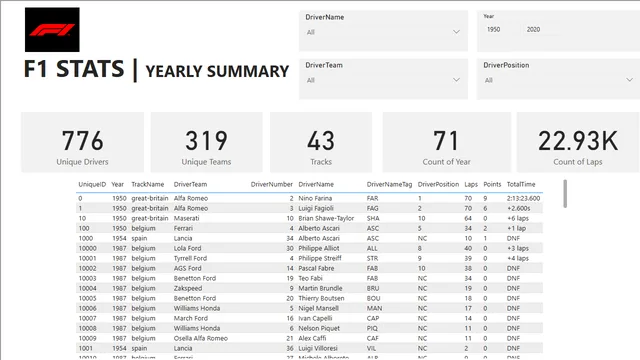The height and width of the screenshot is (360, 640).
Task: Click the Zakspeed team cell
Action: point(188,288)
